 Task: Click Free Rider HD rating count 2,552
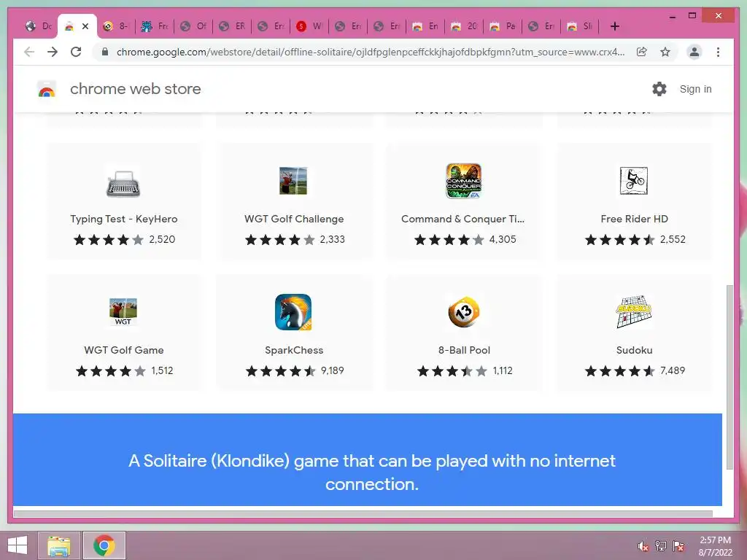[673, 239]
